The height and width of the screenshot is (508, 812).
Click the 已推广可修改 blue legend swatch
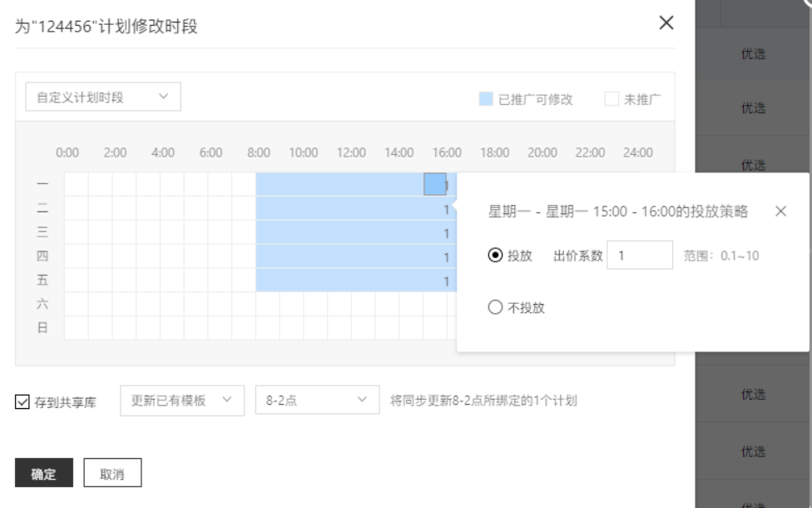[486, 99]
